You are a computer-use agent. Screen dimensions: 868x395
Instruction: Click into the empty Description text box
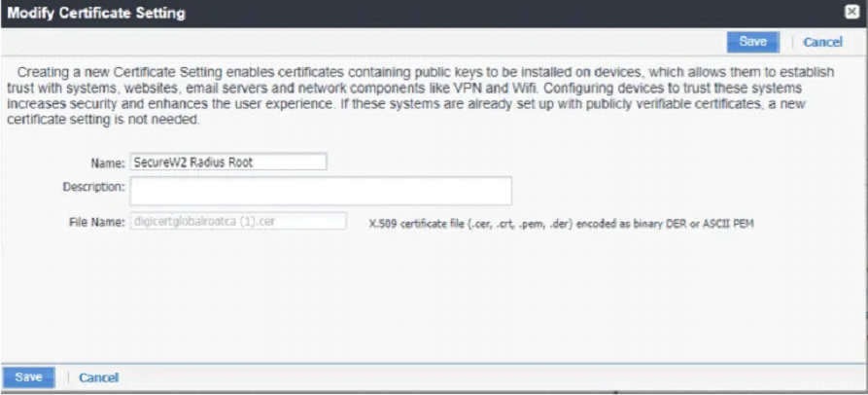(321, 191)
